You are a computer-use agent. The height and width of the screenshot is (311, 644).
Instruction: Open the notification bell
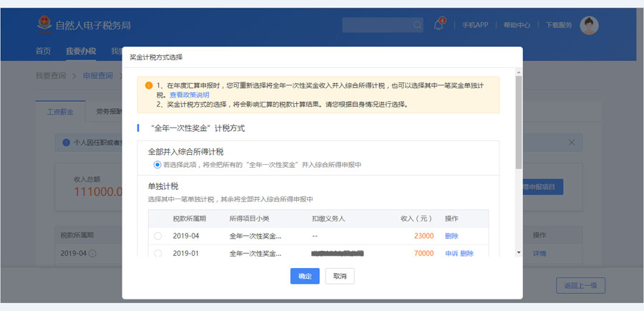439,25
